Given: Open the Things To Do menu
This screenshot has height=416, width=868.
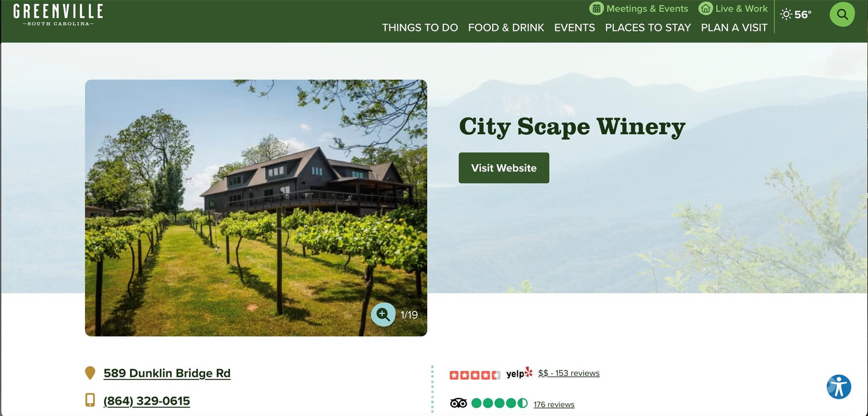Looking at the screenshot, I should coord(420,28).
